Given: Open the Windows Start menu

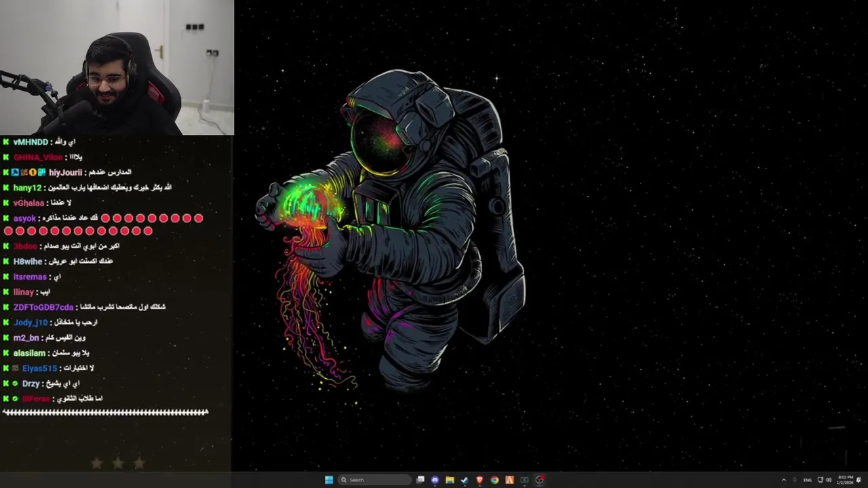Looking at the screenshot, I should [329, 480].
